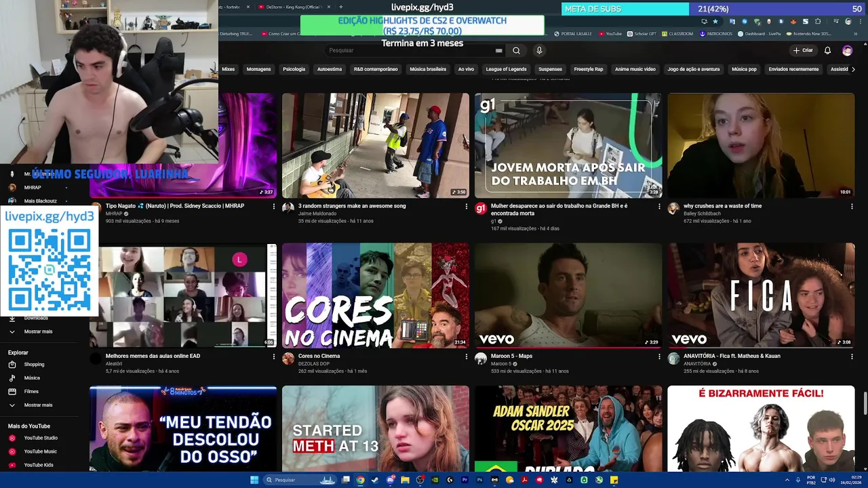Click the Criar button
Viewport: 868px width, 488px height.
click(803, 50)
